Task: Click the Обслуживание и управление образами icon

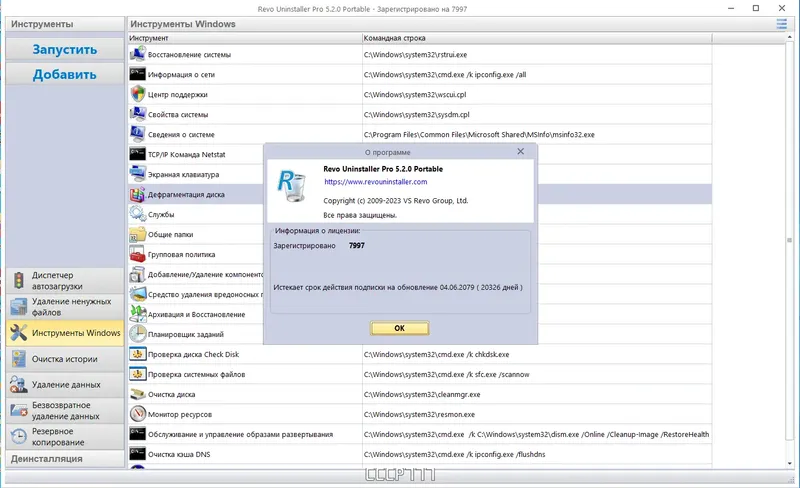Action: pos(137,434)
